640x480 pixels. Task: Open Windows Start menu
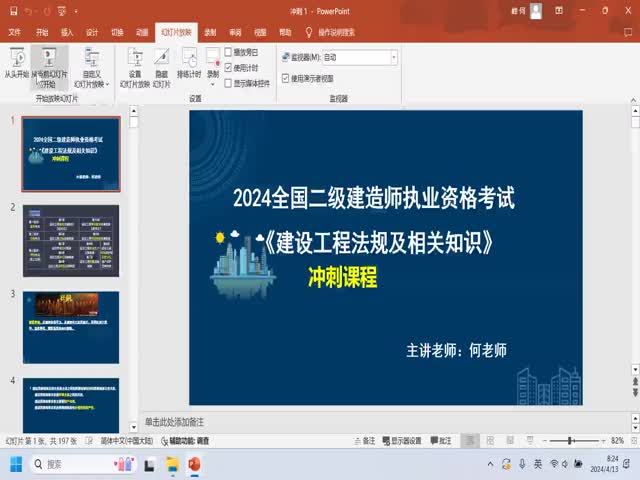click(x=16, y=464)
